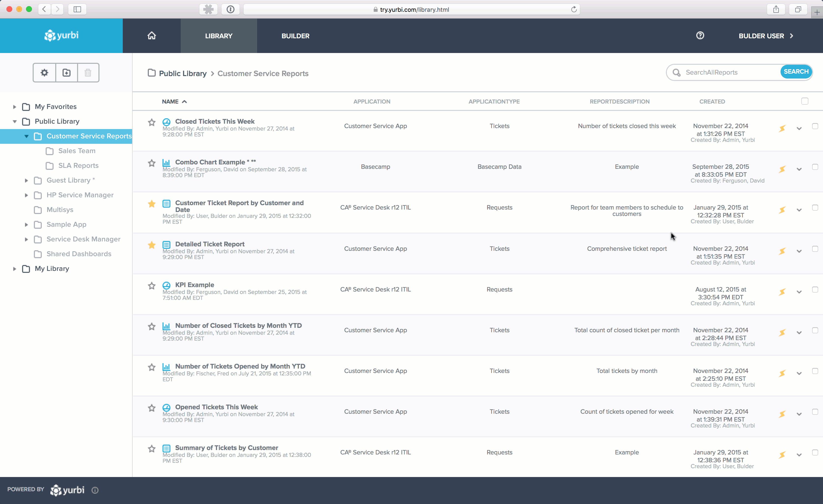Viewport: 823px width, 504px height.
Task: Unfavorite the Detailed Ticket Report star
Action: pyautogui.click(x=152, y=245)
